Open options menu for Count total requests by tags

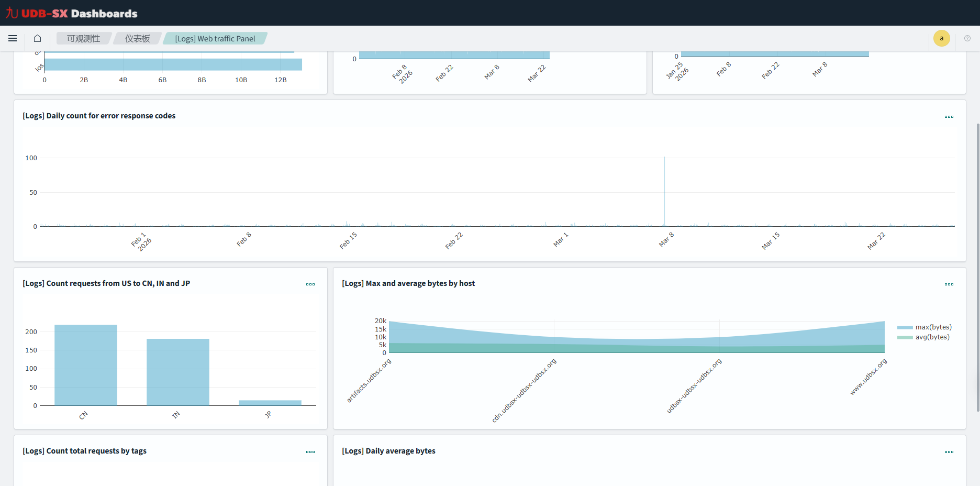[310, 452]
